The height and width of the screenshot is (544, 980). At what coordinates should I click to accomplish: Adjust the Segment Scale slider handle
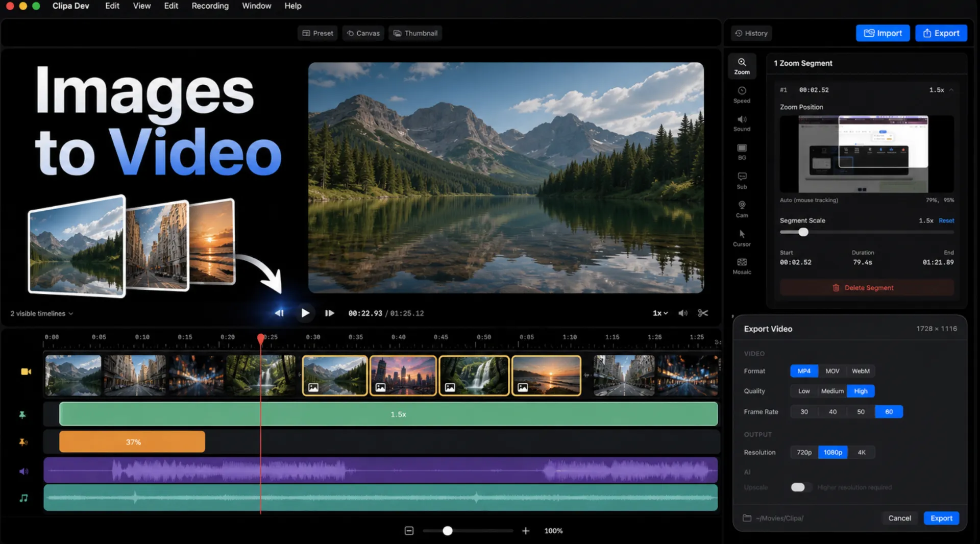coord(803,232)
